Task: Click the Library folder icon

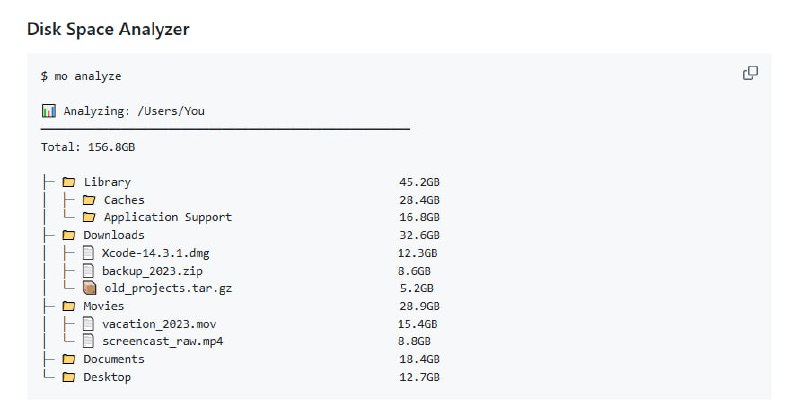Action: coord(69,182)
